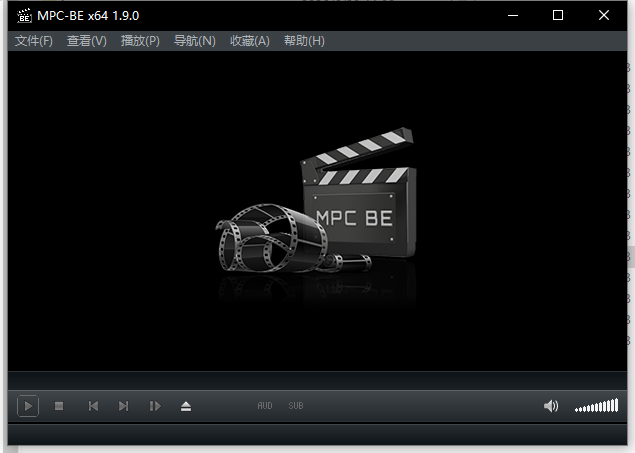Mute the volume speaker icon

pos(551,406)
